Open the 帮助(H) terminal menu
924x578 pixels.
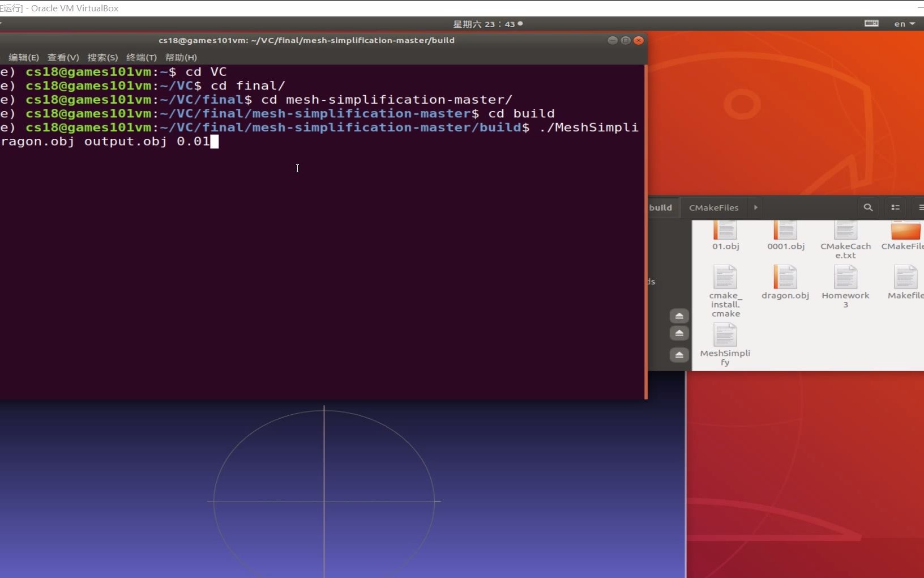[181, 57]
